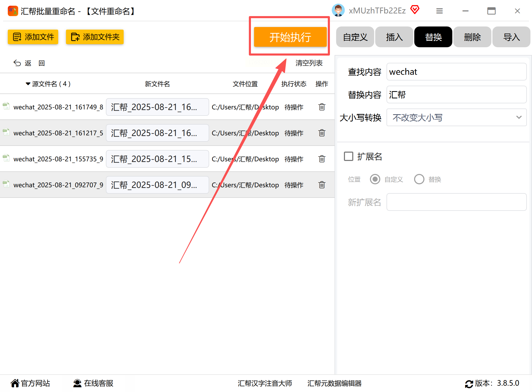The height and width of the screenshot is (392, 532).
Task: Click the red VIP diamond icon
Action: [415, 10]
